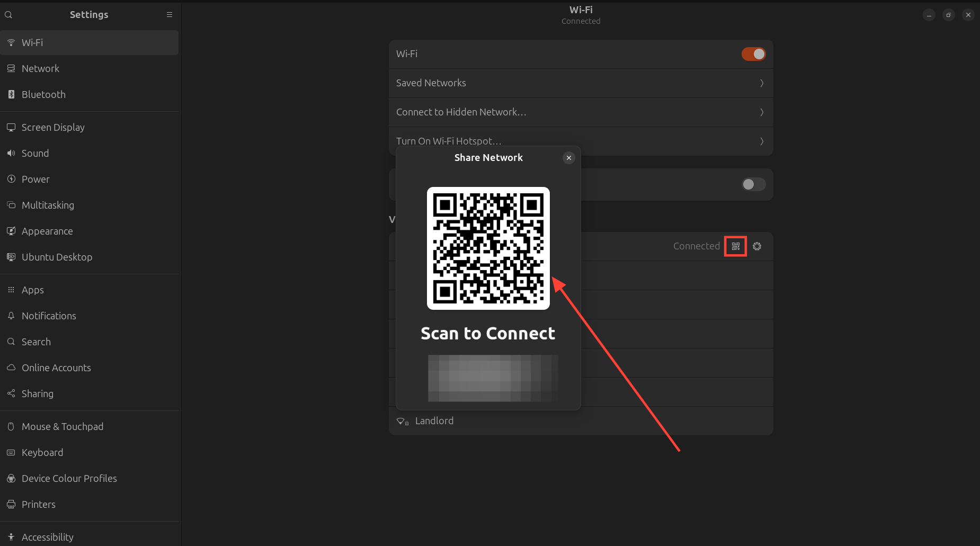Select Connect to Hidden Network…
The image size is (980, 546).
point(581,112)
